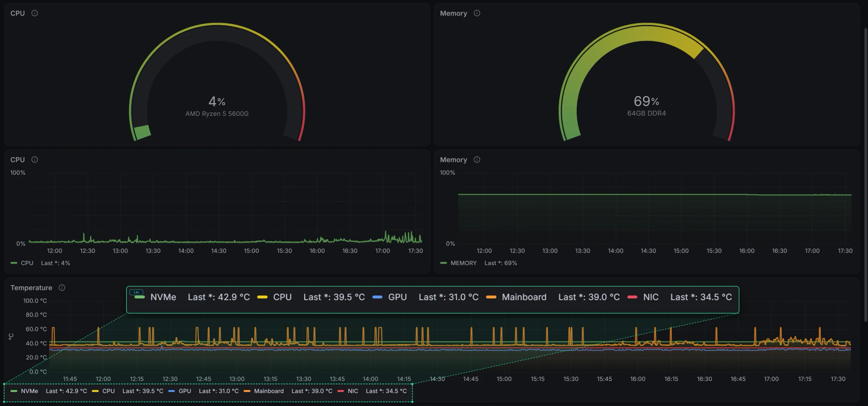Click the 4% value in the CPU gauge
The image size is (868, 406).
(217, 101)
